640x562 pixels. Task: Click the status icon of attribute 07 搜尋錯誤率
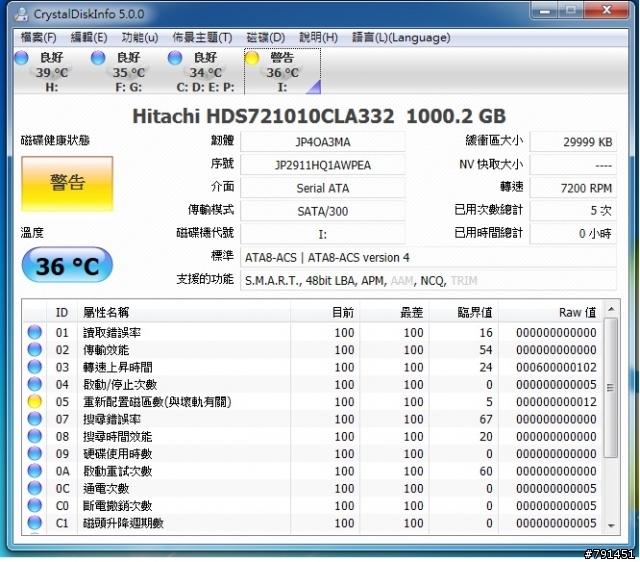coord(35,419)
